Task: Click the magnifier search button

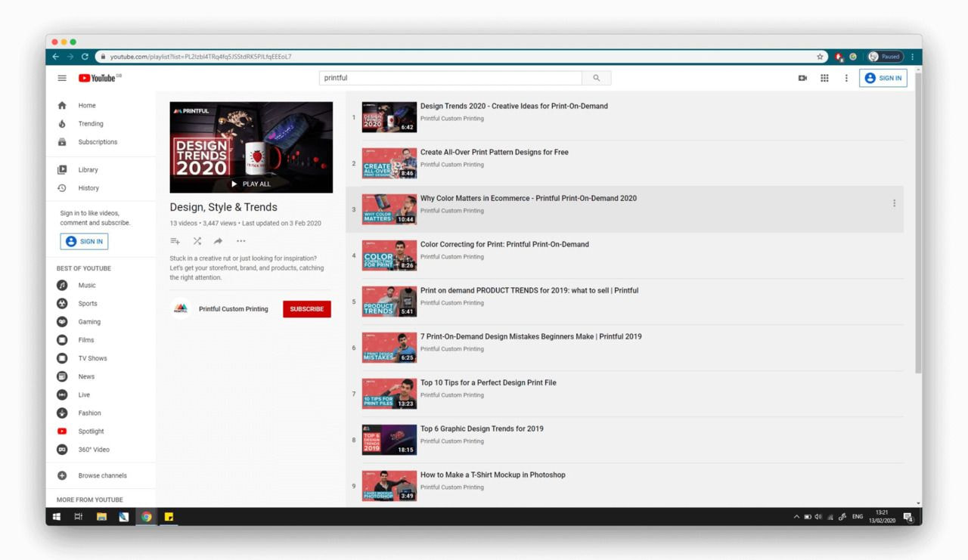Action: 596,78
